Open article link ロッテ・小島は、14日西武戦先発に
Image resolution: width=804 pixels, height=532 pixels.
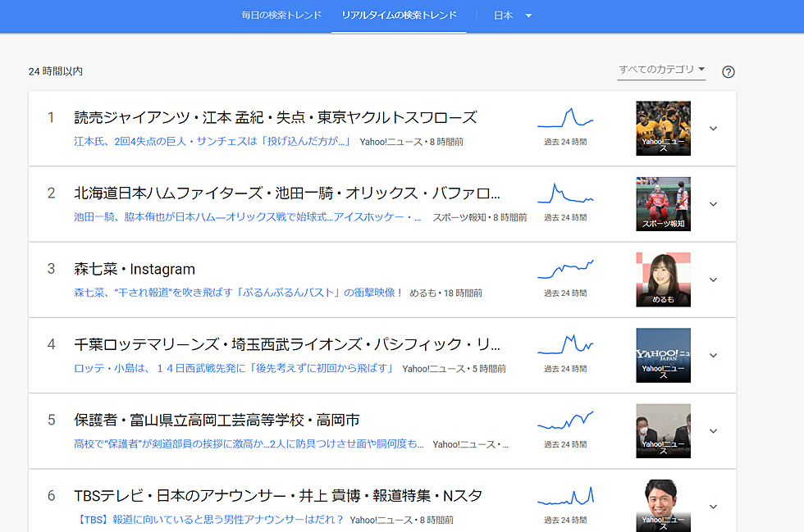point(234,369)
